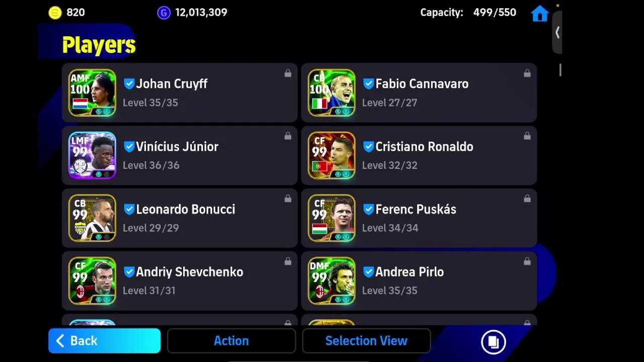Toggle the blue check badge beside Vinícius Júnior
644x362 pixels.
(x=129, y=147)
